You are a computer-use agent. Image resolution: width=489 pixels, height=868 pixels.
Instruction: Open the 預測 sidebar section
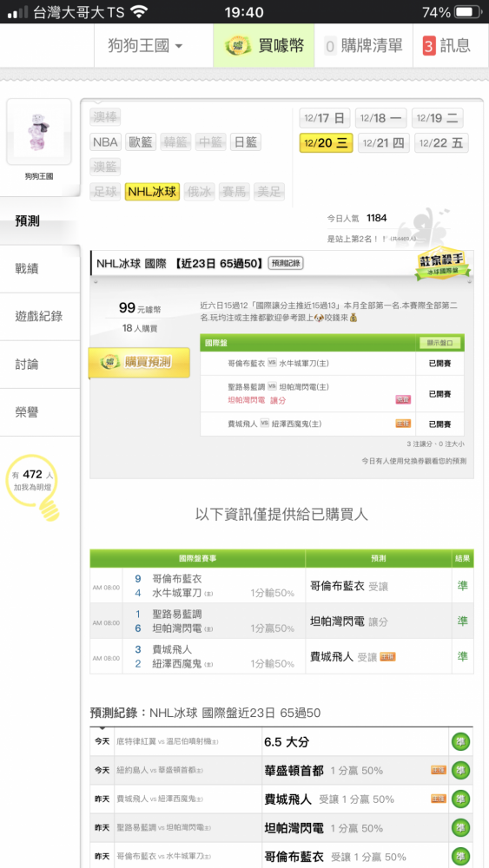40,221
